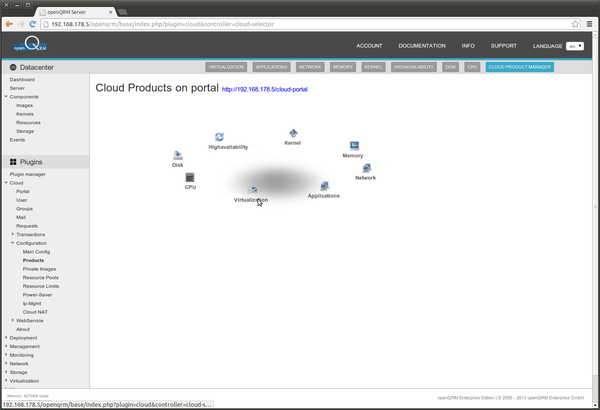Screen dimensions: 600x410
Task: Open Images under Components
Action: pyautogui.click(x=24, y=105)
